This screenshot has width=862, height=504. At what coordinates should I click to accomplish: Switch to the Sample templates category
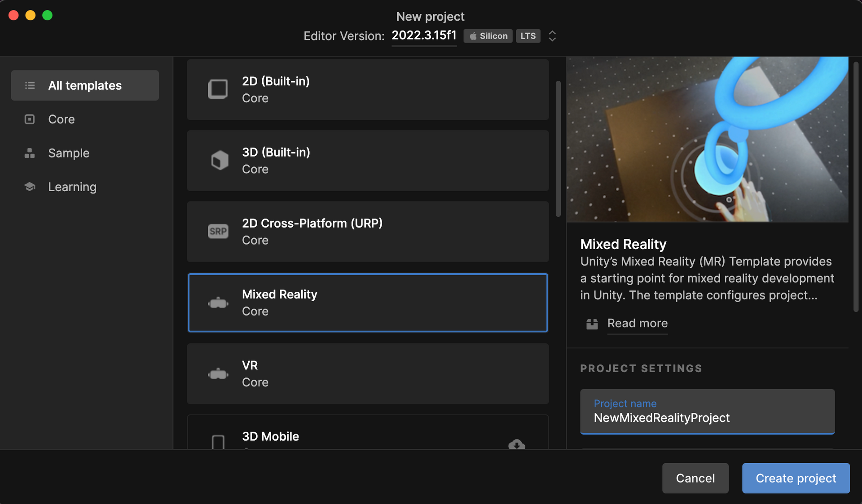[x=68, y=153]
